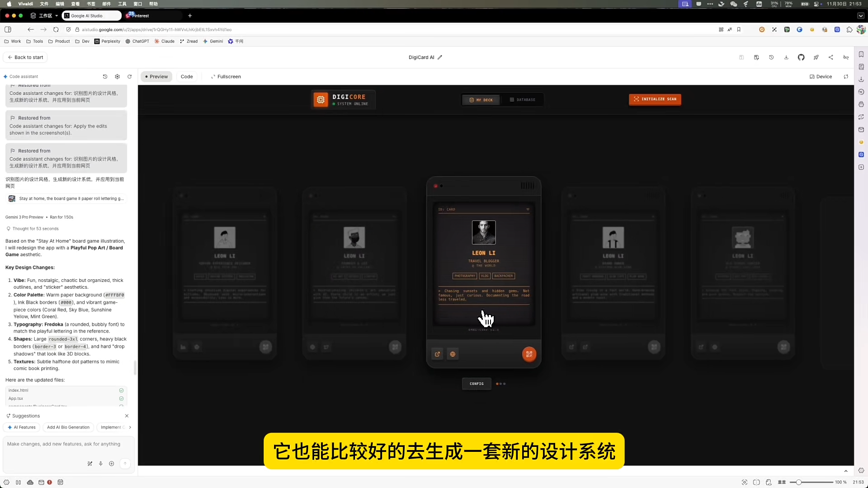Download the app using header download icon
Image resolution: width=868 pixels, height=488 pixels.
(x=786, y=57)
